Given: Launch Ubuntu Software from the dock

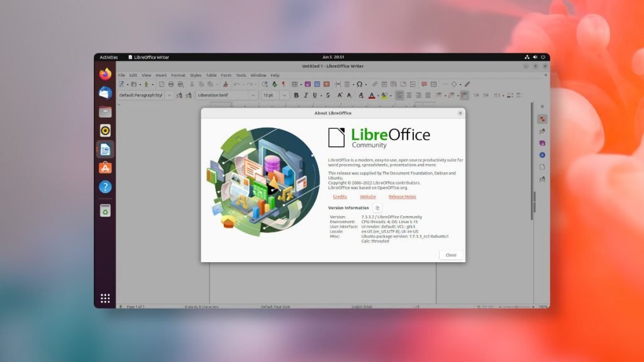Looking at the screenshot, I should pos(105,168).
